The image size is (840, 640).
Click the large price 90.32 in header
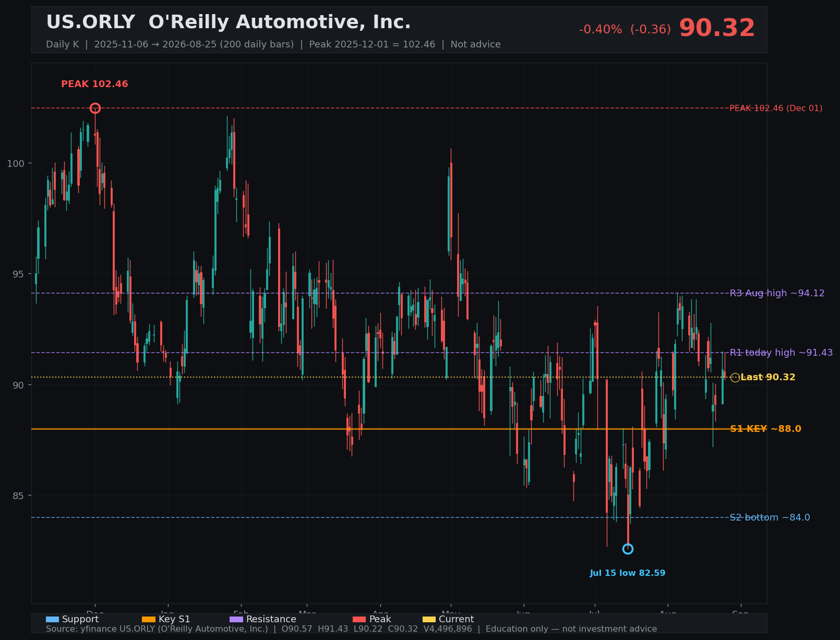(x=717, y=28)
